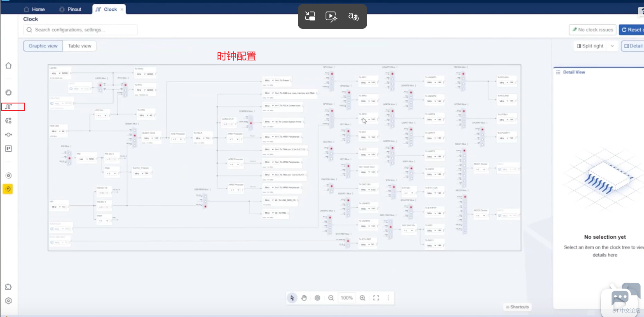This screenshot has width=644, height=317.
Task: Select first radio input of FDCAN Mux
Action: pyautogui.click(x=463, y=74)
